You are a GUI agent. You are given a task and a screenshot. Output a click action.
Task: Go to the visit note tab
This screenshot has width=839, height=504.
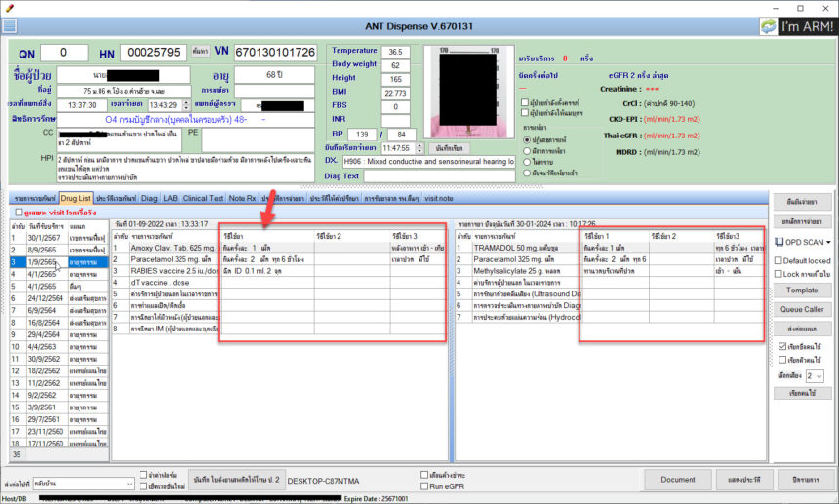point(438,197)
